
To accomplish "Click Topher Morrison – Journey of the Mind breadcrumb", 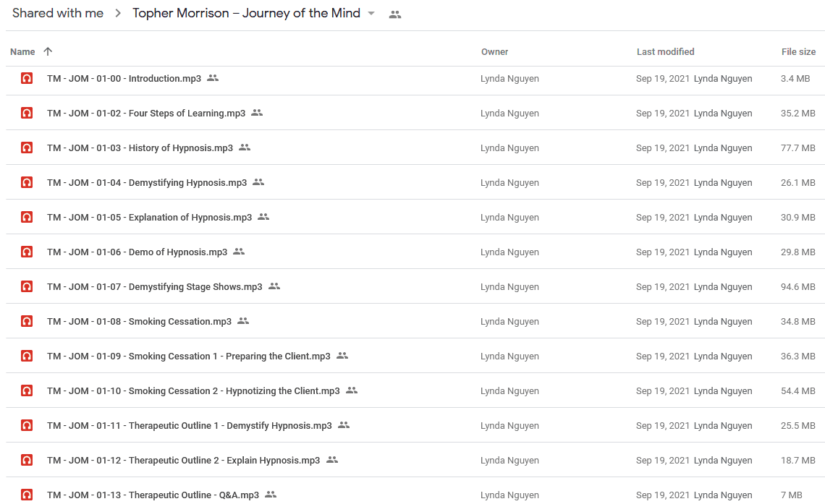I will (x=246, y=13).
